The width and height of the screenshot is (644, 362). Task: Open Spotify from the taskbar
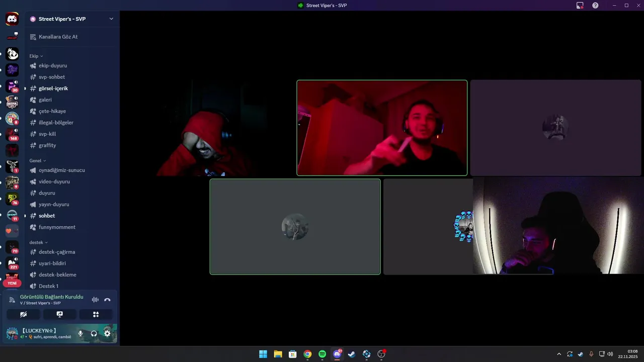click(x=323, y=354)
